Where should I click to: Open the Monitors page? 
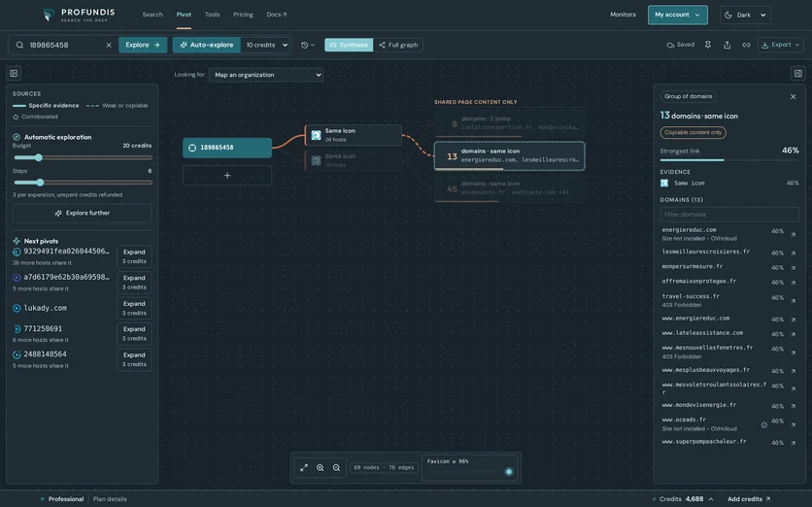coord(623,15)
